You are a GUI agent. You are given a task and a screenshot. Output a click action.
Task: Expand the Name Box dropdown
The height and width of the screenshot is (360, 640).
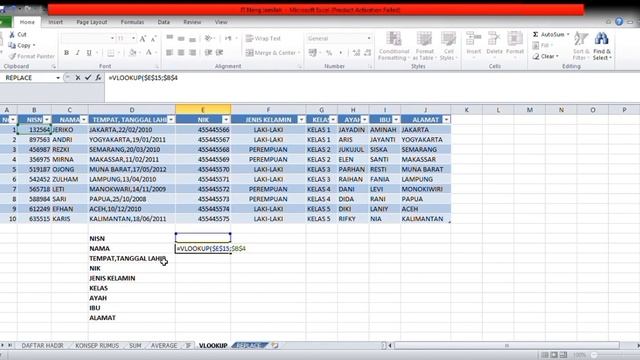[x=58, y=78]
